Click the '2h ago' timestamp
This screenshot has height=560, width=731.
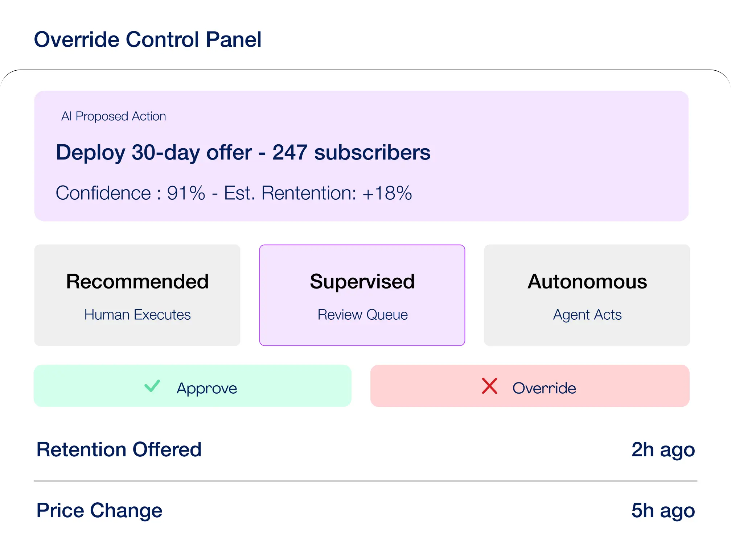[663, 450]
